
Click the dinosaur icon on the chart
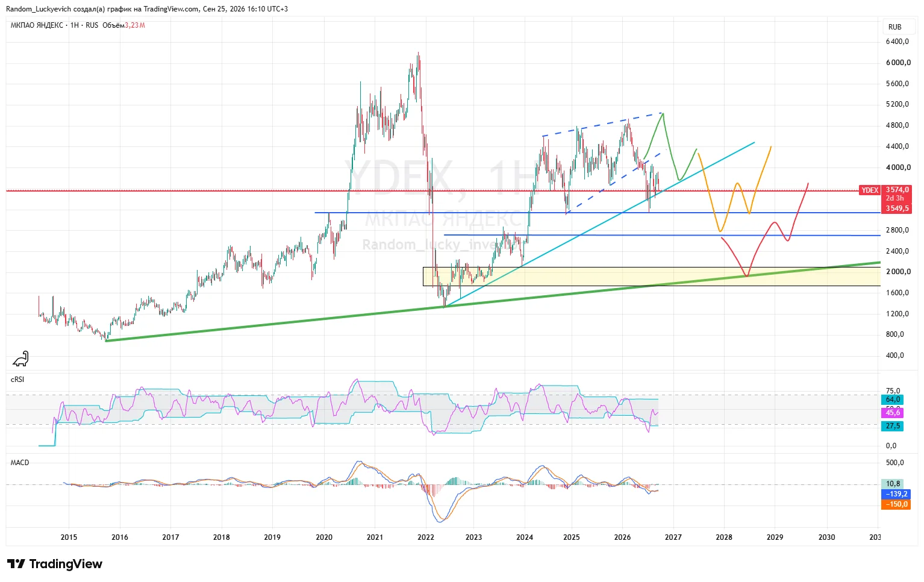tap(21, 358)
